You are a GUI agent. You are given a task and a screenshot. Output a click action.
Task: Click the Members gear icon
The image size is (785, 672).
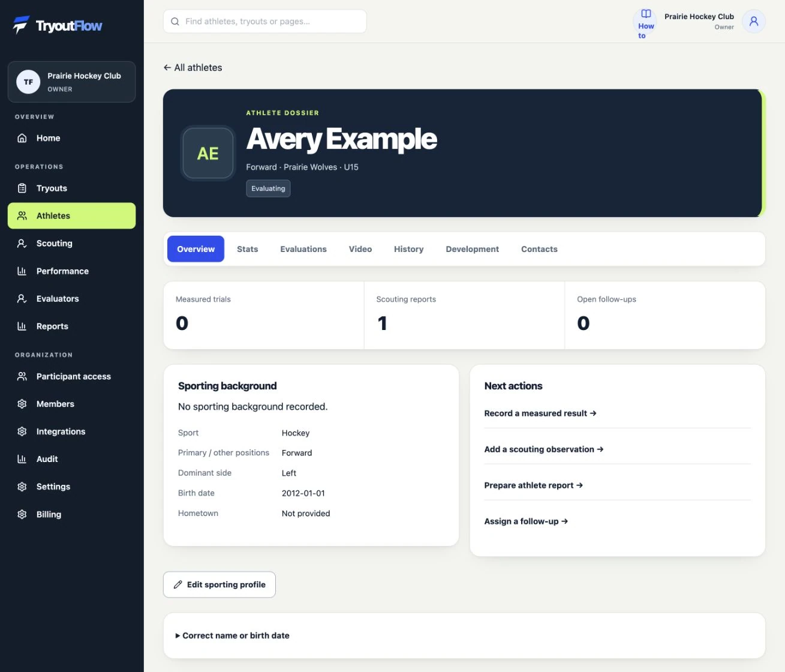(22, 404)
